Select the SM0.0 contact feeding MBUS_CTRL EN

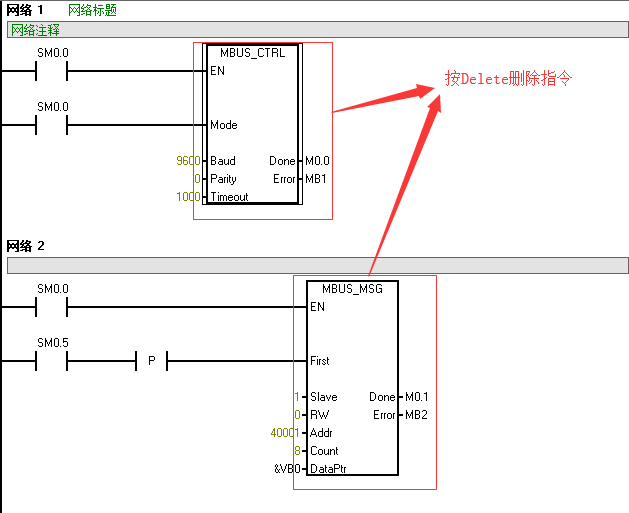coord(52,71)
